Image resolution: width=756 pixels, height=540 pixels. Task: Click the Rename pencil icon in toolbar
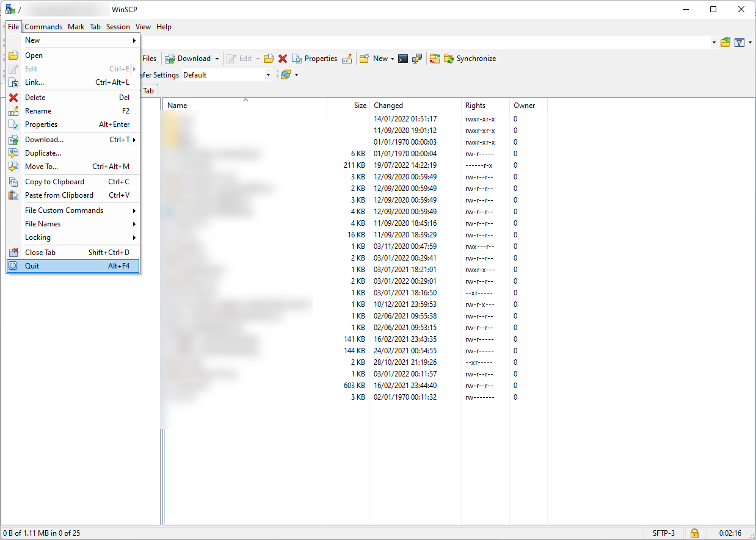(x=347, y=59)
